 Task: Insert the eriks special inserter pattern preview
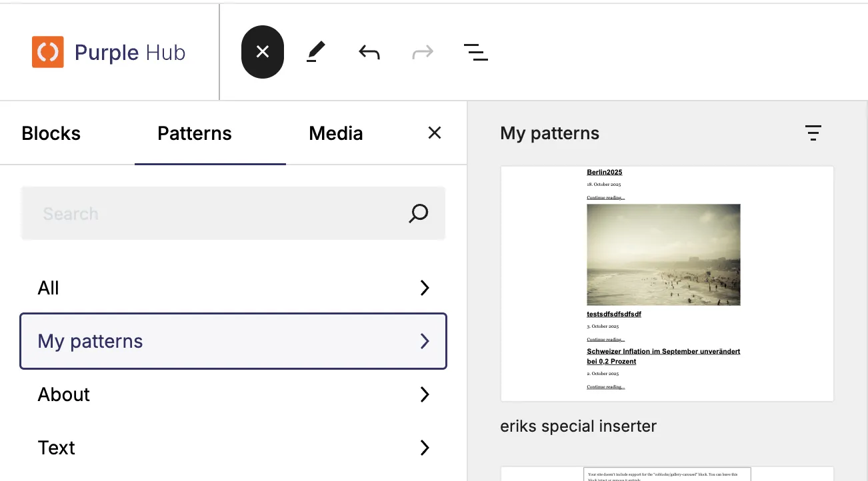coord(667,284)
